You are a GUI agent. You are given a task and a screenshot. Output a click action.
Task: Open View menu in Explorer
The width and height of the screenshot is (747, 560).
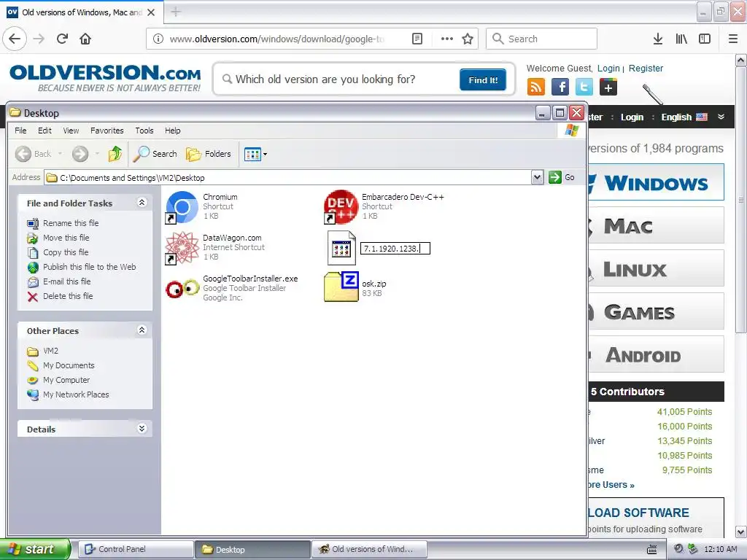coord(71,131)
